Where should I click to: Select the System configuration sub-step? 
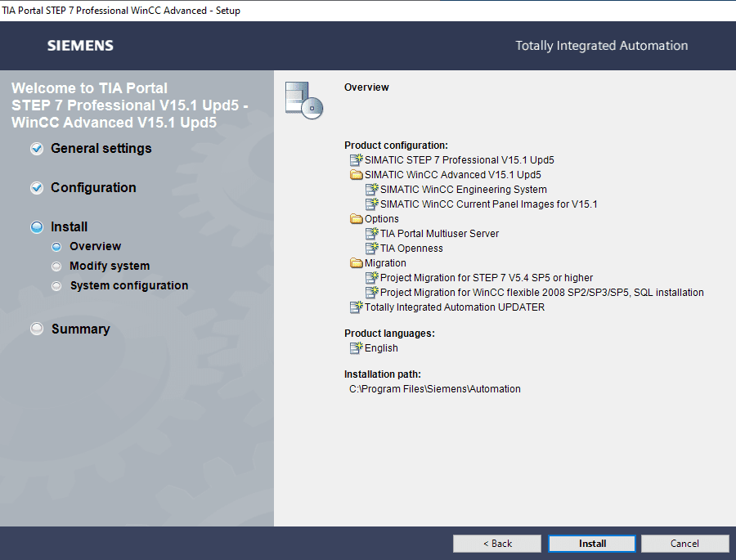tap(129, 285)
